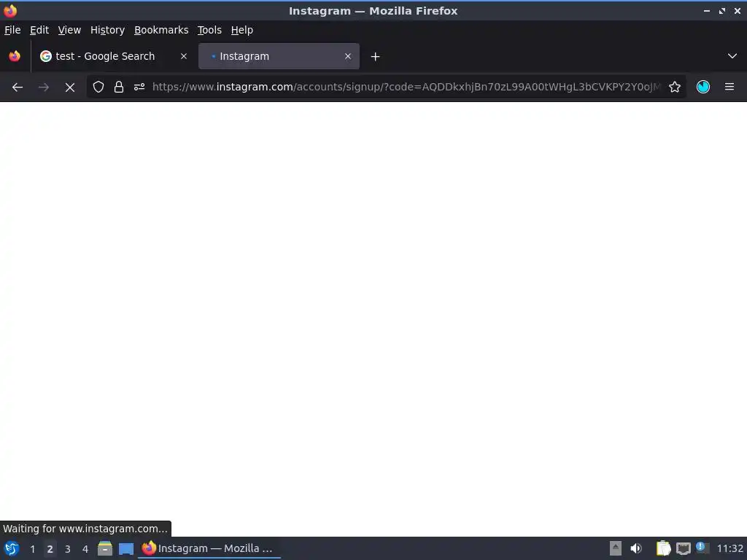
Task: Open Firefox View pinned icon
Action: 15,56
